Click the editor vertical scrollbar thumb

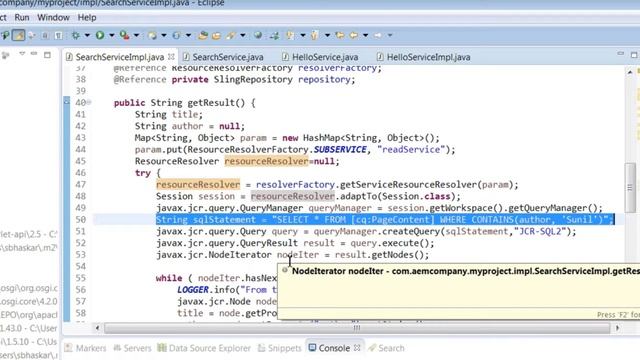630,187
